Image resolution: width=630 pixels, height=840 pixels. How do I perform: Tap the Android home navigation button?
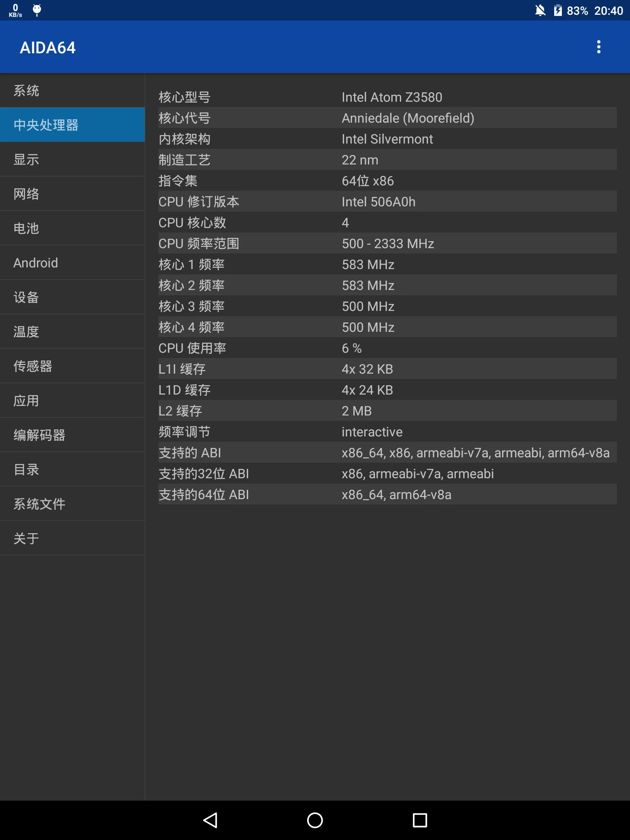click(x=315, y=820)
